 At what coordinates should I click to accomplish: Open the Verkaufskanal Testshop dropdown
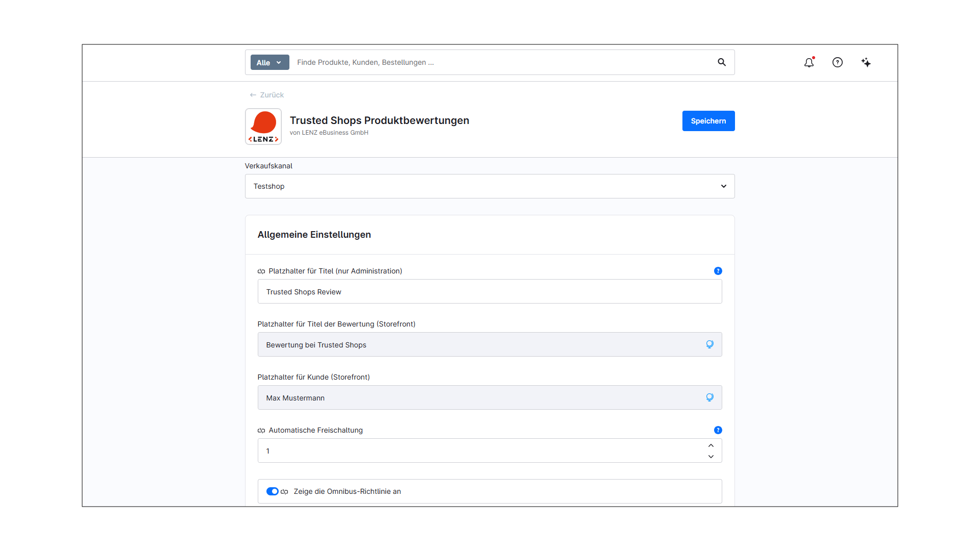point(490,186)
